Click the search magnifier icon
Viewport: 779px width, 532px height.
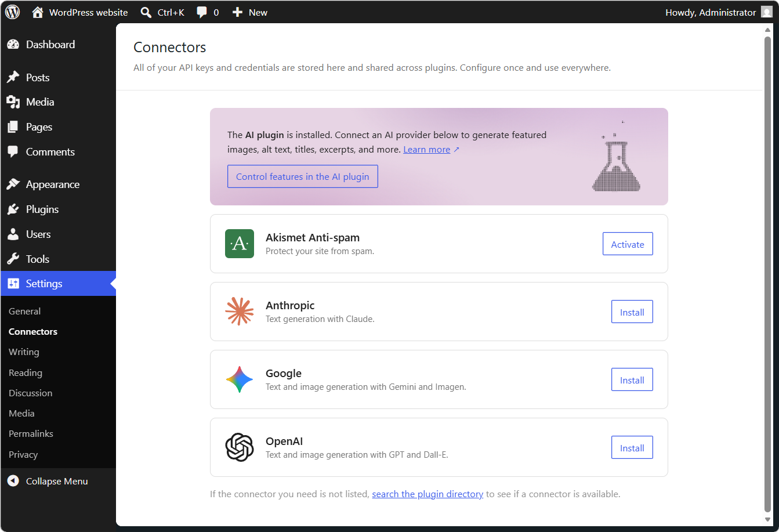tap(146, 12)
